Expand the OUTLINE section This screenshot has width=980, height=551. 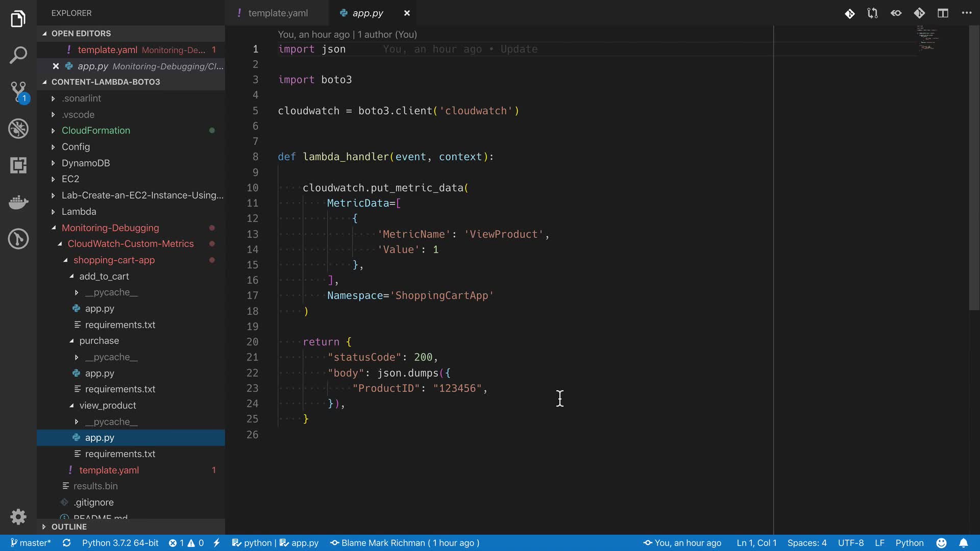(x=69, y=527)
